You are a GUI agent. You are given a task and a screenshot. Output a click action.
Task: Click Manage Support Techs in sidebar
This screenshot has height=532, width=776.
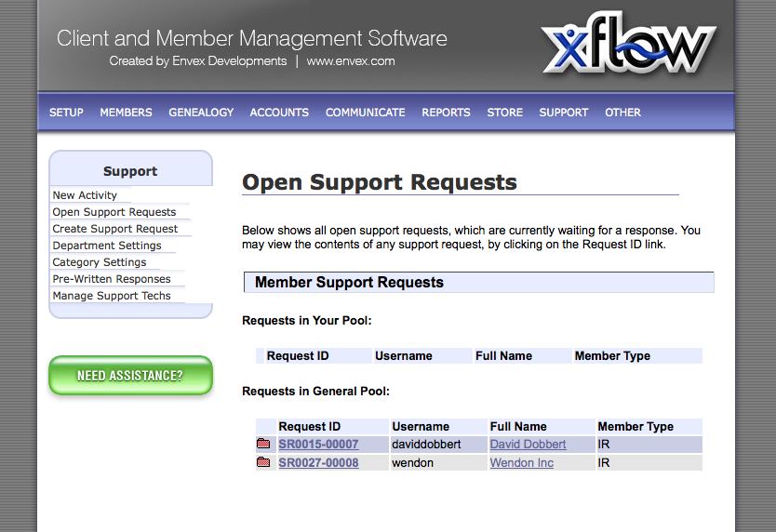112,296
